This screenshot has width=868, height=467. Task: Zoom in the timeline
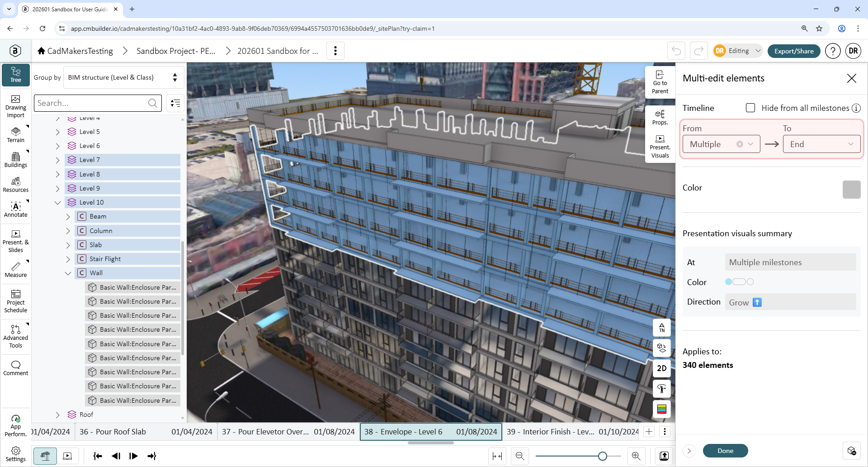point(636,456)
